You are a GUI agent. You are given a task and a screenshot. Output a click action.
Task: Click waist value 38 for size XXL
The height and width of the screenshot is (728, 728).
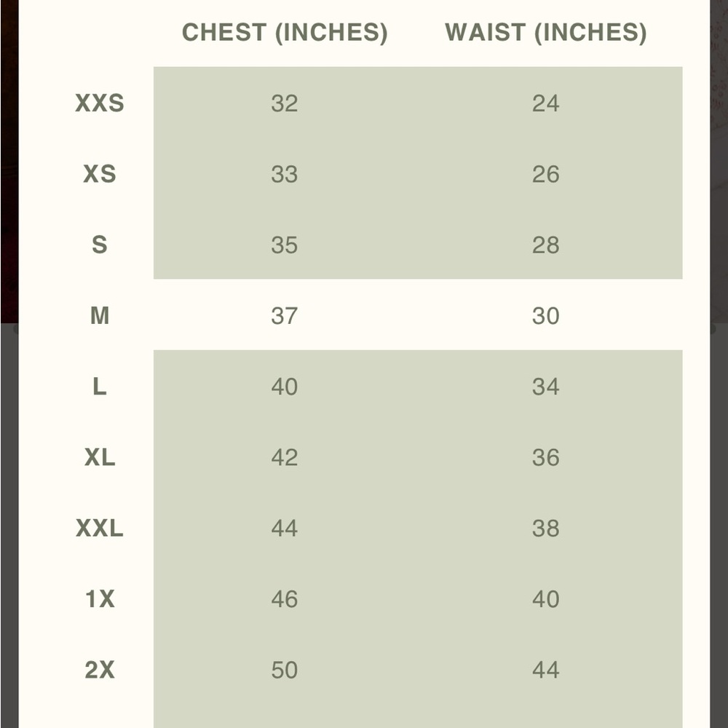tap(545, 528)
